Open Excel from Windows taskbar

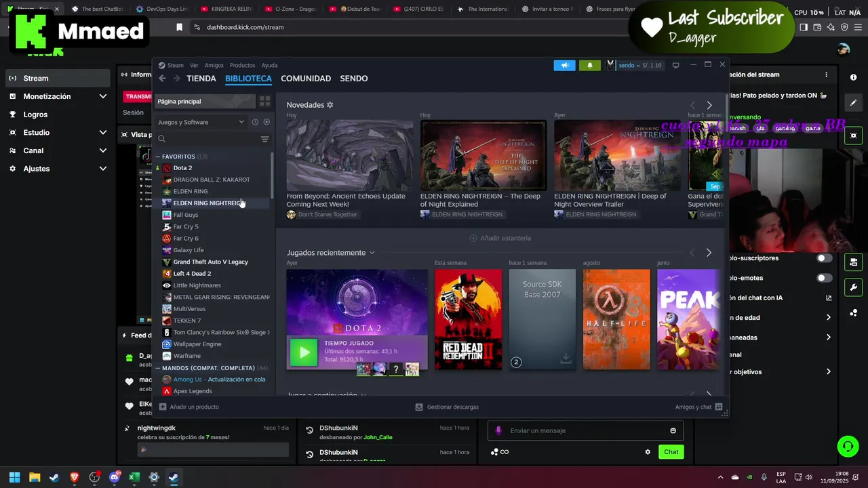coord(134,477)
